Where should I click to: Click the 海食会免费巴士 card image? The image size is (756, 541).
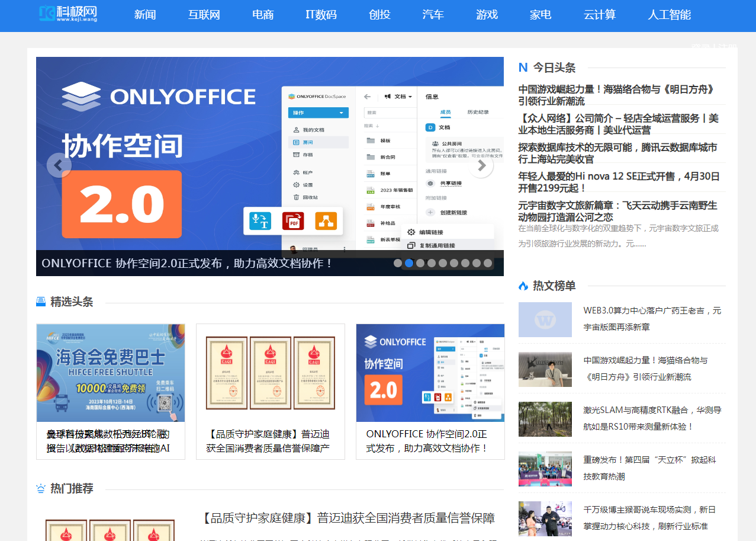tap(111, 373)
